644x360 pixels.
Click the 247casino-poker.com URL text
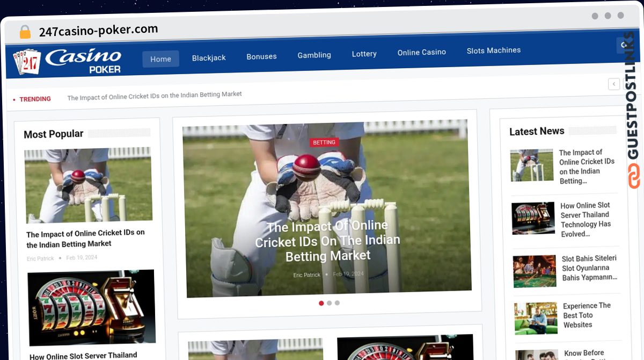tap(98, 30)
